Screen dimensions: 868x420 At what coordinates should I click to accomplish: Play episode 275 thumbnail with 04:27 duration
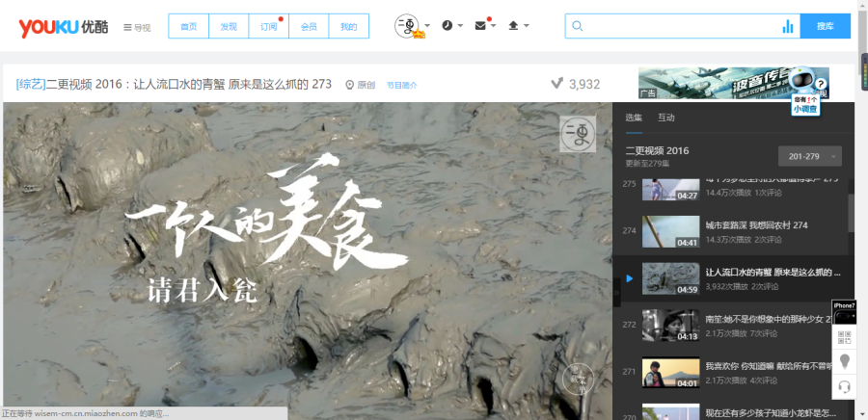[670, 189]
